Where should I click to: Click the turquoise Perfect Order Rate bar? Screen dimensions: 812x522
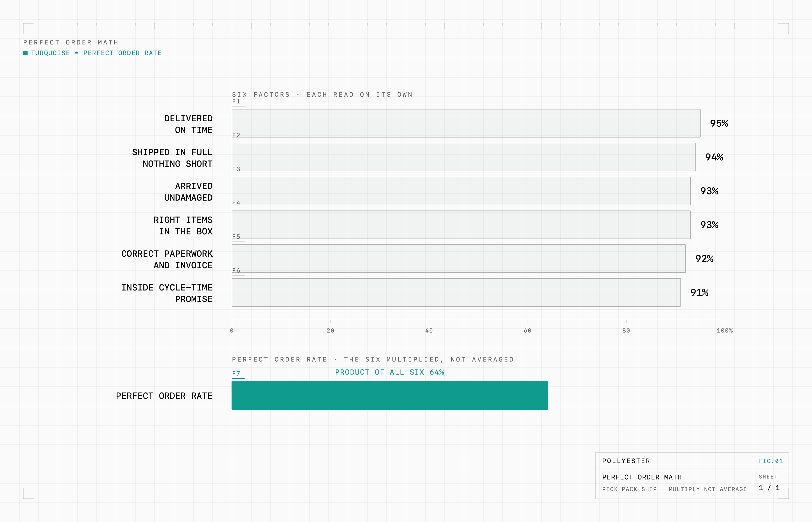point(390,395)
